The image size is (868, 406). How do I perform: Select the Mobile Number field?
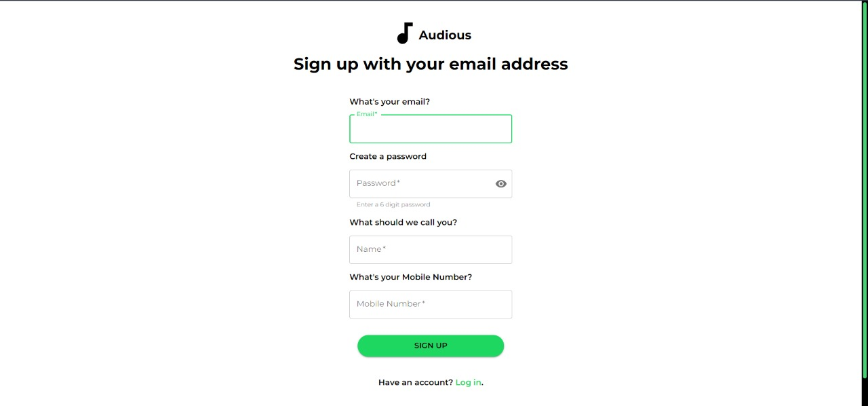[431, 303]
